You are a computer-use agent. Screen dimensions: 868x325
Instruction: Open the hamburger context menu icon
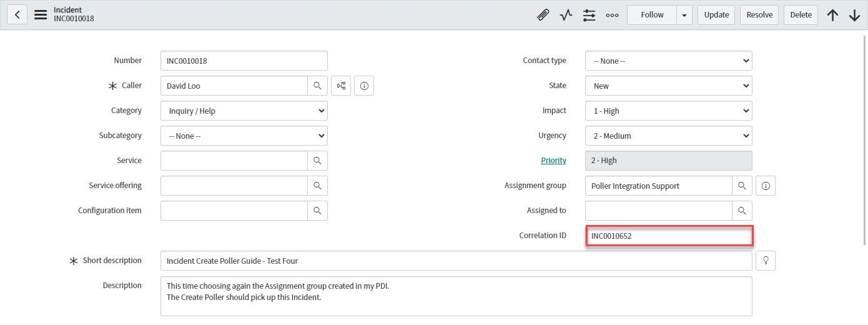[41, 15]
